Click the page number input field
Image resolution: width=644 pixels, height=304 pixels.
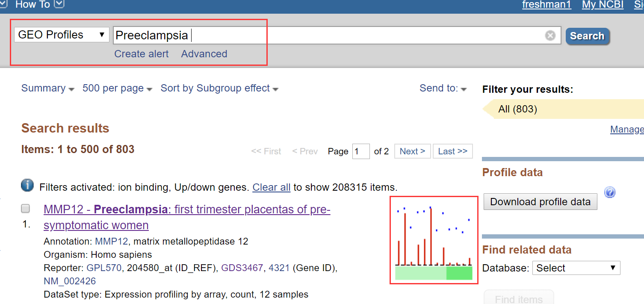[x=361, y=151]
